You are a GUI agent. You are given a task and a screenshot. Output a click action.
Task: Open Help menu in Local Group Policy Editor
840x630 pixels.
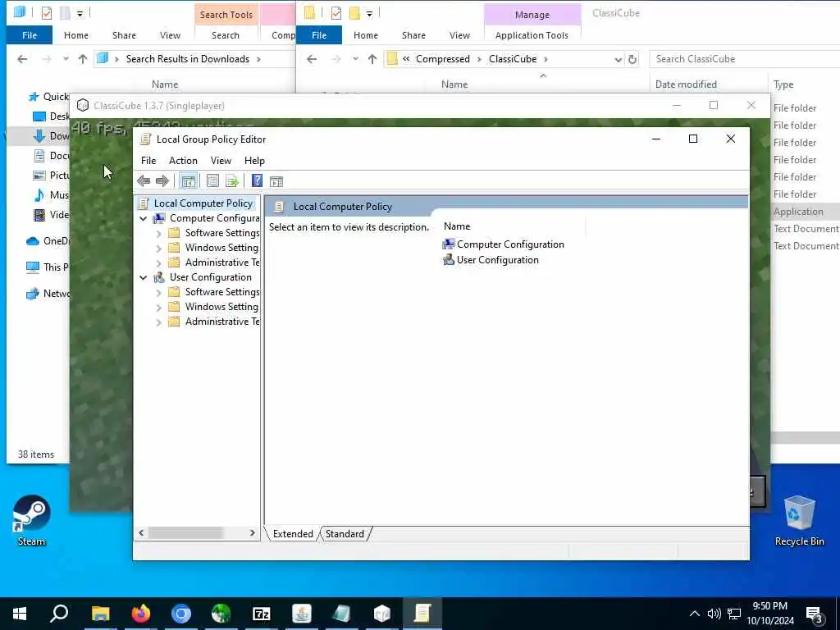(x=254, y=161)
